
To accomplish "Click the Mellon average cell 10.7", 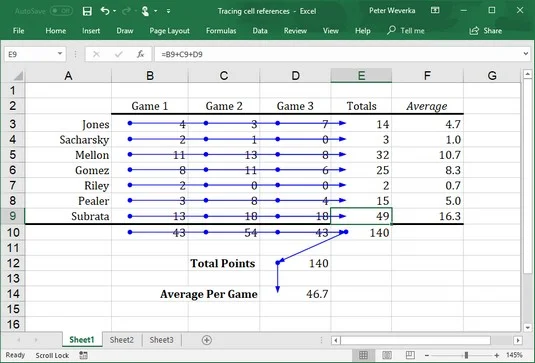I will 428,155.
